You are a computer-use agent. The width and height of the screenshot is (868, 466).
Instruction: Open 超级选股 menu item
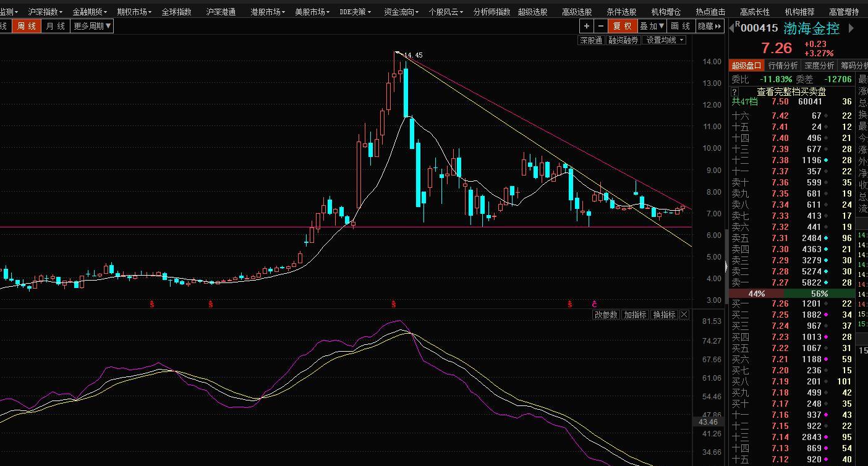tap(532, 12)
